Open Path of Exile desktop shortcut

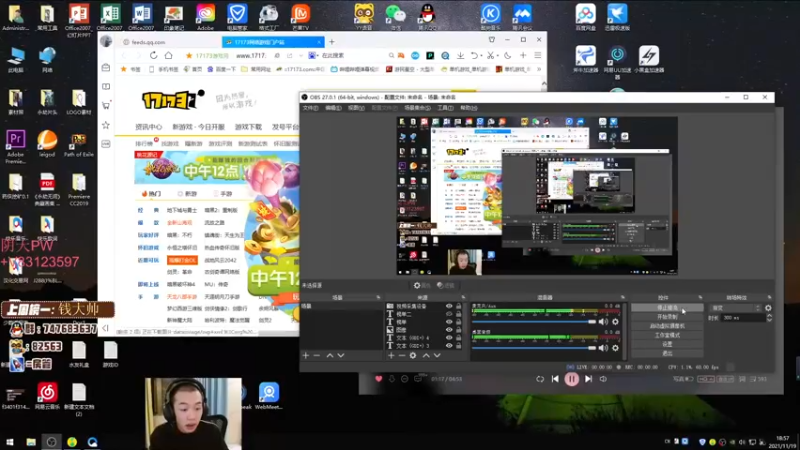coord(79,145)
